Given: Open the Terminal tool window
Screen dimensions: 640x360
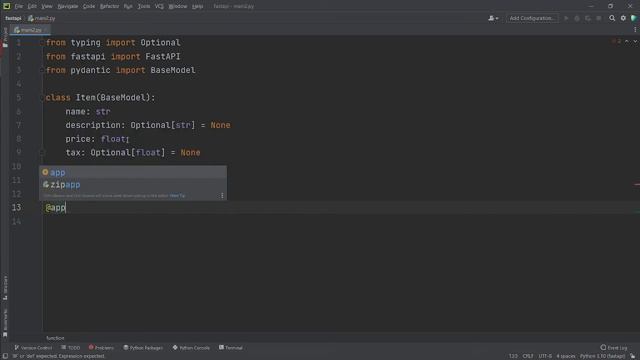Looking at the screenshot, I should (x=231, y=348).
